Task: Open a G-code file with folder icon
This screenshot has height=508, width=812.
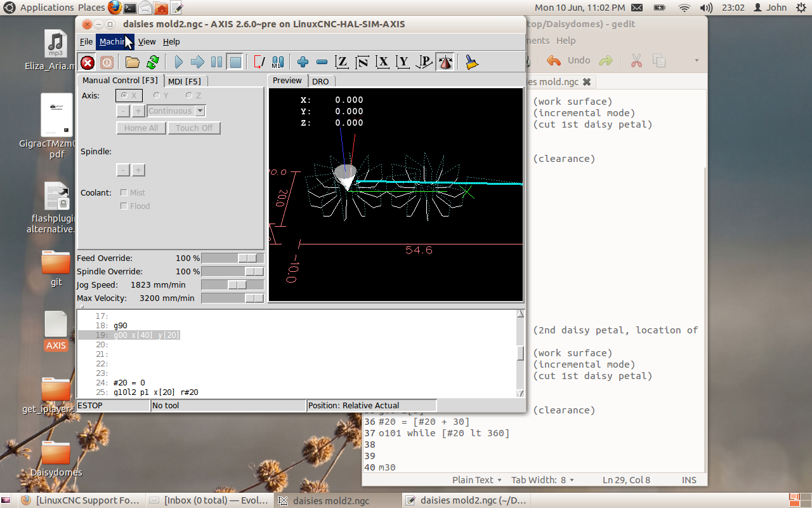Action: (132, 62)
